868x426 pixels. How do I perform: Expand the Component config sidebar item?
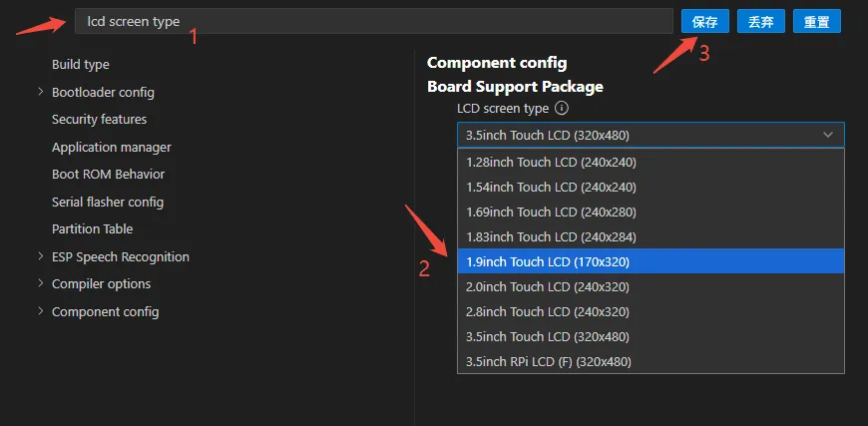click(x=41, y=311)
